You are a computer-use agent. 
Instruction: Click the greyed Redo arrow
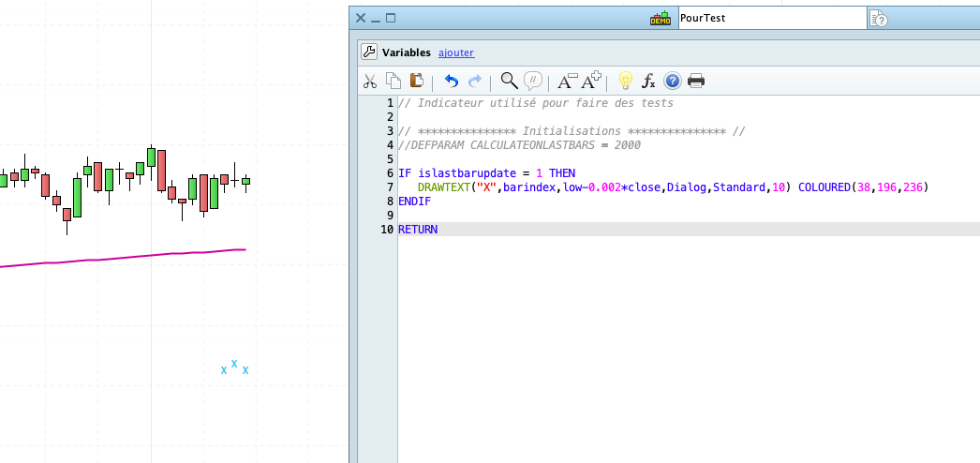tap(475, 82)
